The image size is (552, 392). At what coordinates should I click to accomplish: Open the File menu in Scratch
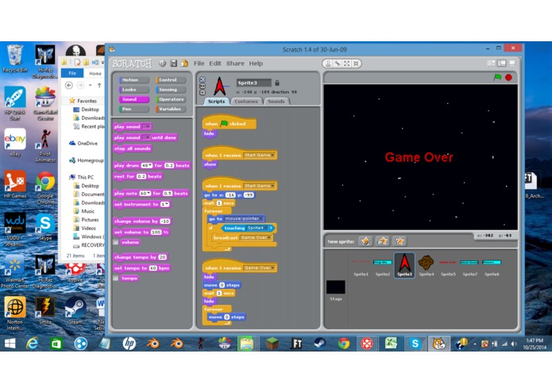pos(199,63)
